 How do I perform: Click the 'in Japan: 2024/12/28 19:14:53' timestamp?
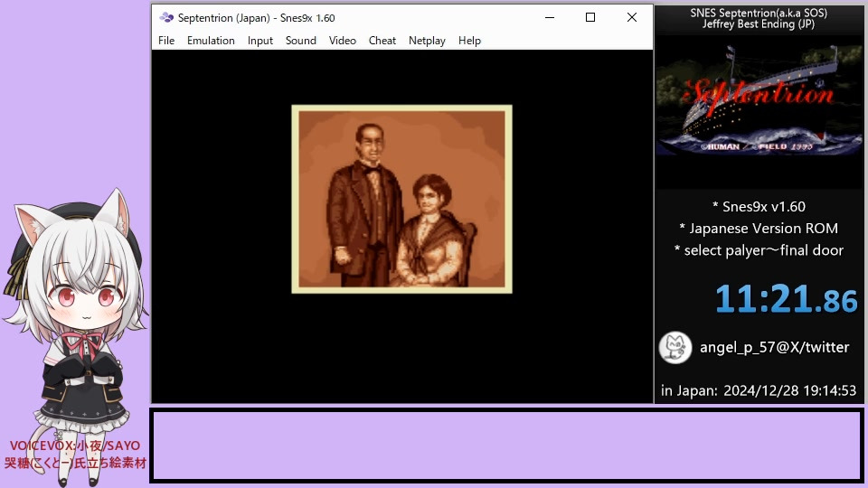[x=759, y=390]
